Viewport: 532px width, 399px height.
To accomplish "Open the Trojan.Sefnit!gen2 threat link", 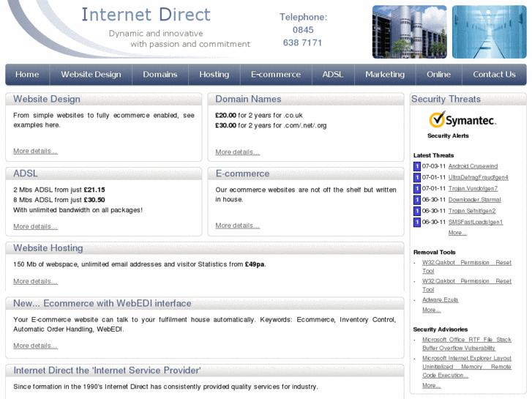I will 472,211.
